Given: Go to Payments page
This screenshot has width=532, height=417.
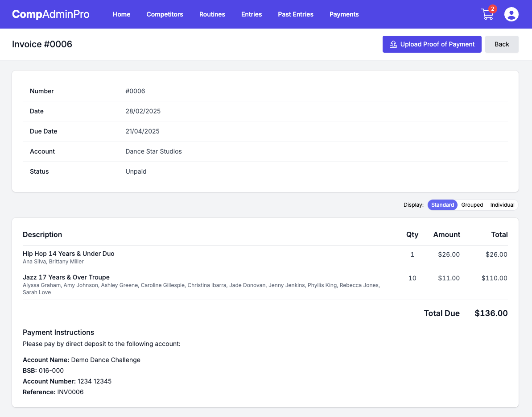Looking at the screenshot, I should 344,14.
